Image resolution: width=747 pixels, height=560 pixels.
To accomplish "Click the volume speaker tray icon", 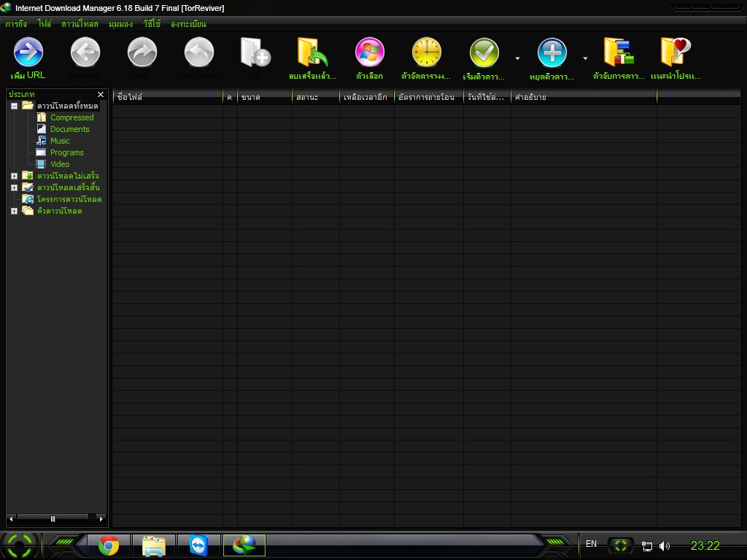I will (x=664, y=546).
